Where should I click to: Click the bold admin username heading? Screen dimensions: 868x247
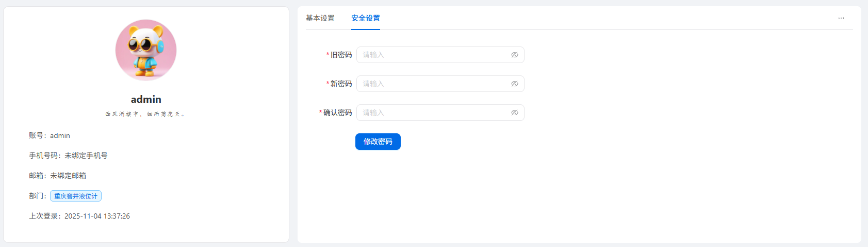tap(146, 99)
